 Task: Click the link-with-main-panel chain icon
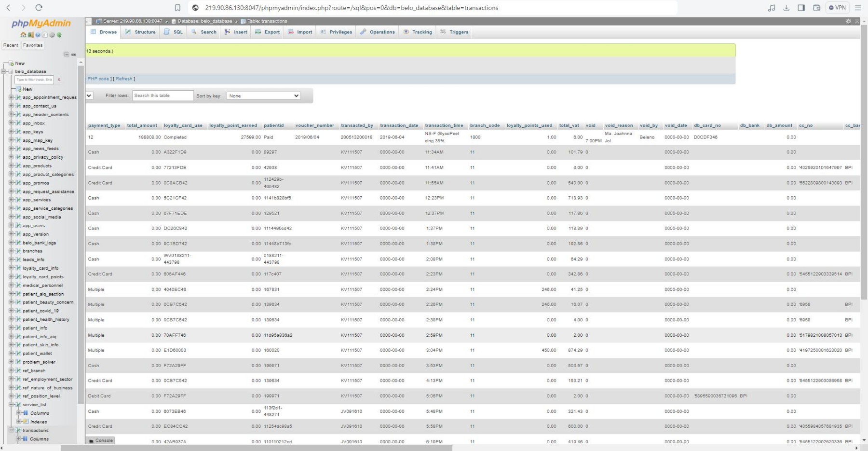[x=74, y=55]
